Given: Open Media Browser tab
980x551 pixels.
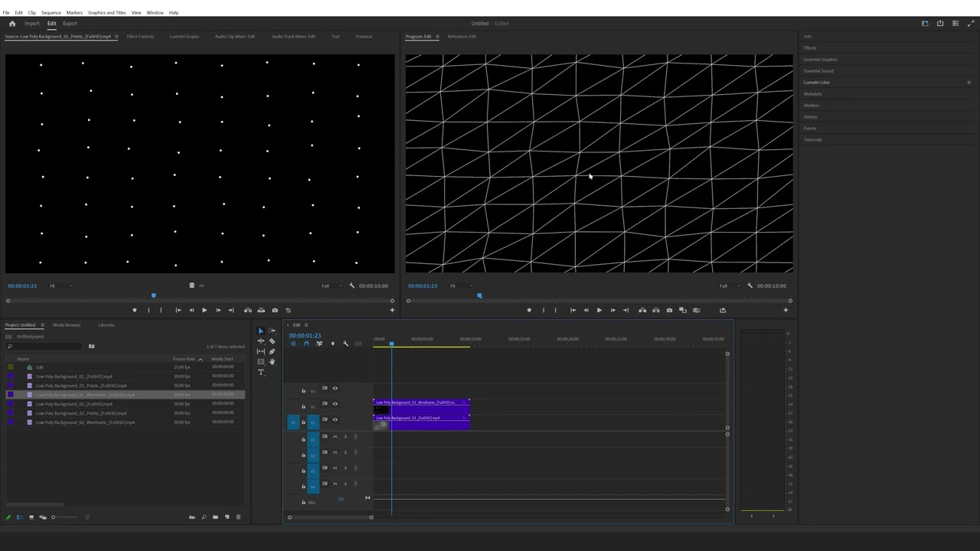Looking at the screenshot, I should pyautogui.click(x=67, y=324).
